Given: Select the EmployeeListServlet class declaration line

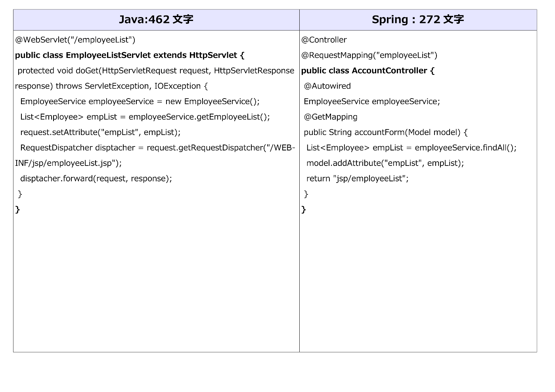Looking at the screenshot, I should click(130, 55).
